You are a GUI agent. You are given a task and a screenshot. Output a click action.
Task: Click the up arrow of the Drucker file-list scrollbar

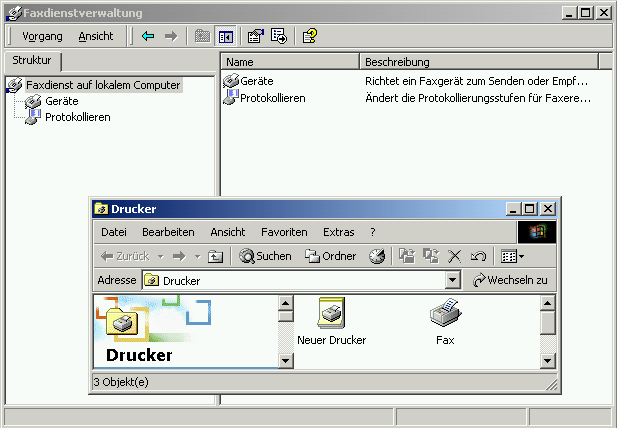click(548, 303)
